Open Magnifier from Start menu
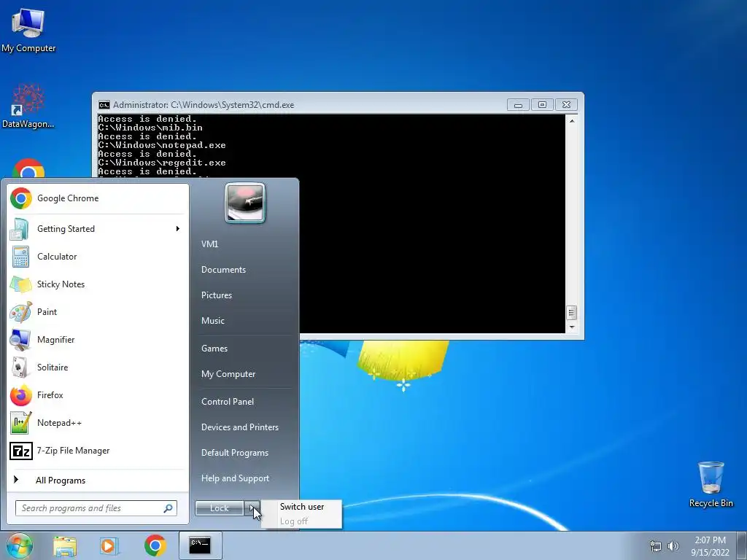 coord(97,340)
